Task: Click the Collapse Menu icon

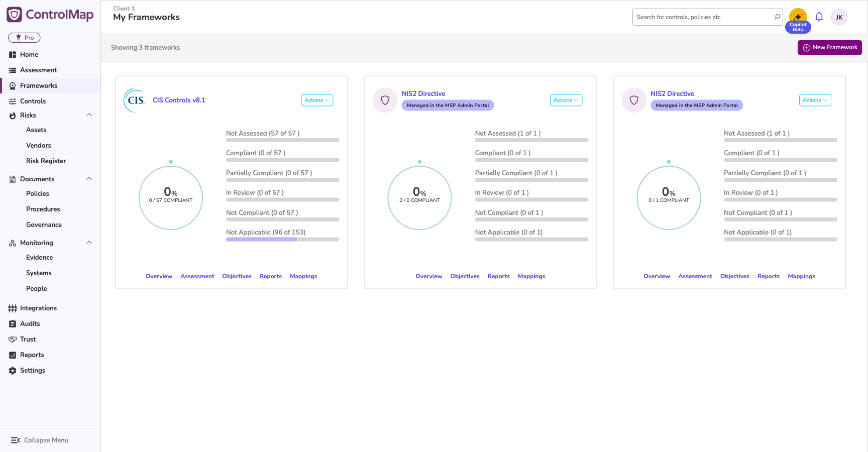Action: [x=16, y=440]
